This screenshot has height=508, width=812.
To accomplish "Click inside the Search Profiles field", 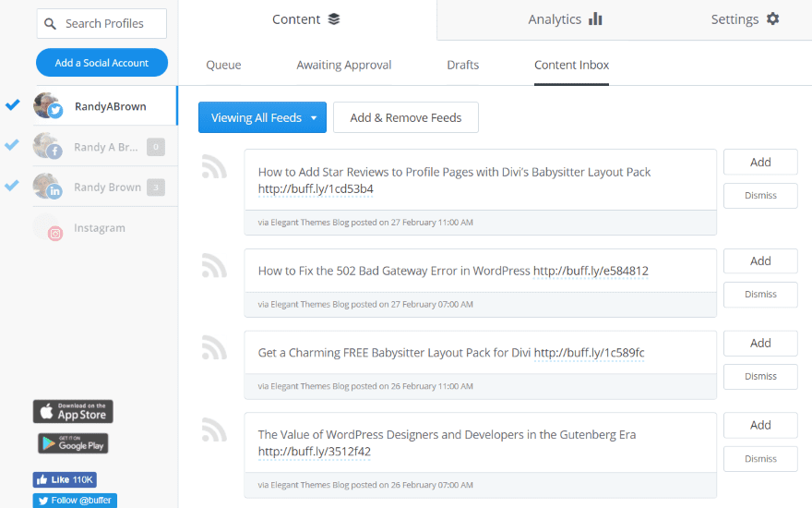I will (x=109, y=24).
